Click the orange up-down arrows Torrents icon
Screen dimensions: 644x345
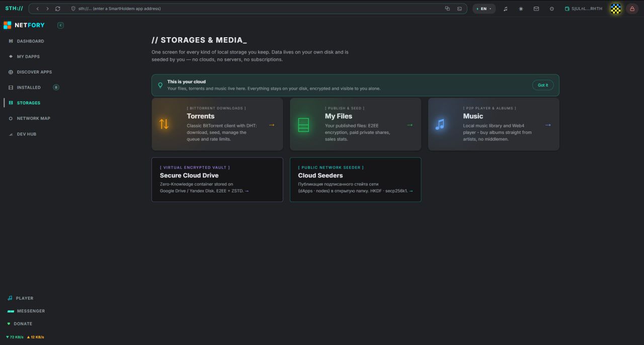164,124
